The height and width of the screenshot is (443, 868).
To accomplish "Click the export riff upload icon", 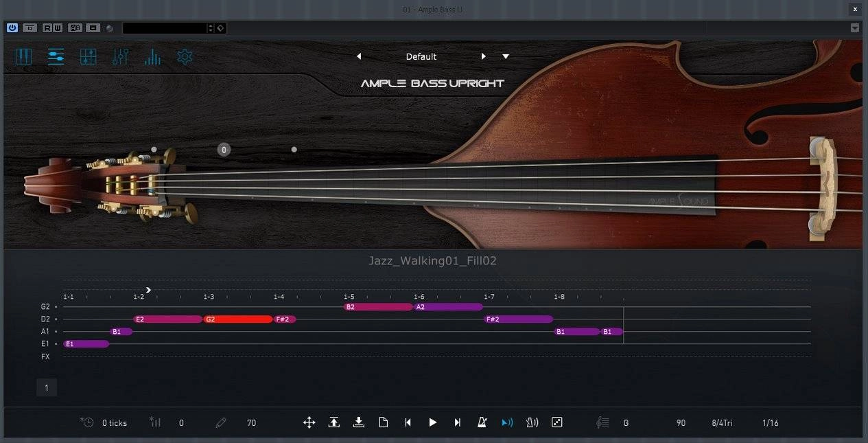I will point(334,422).
